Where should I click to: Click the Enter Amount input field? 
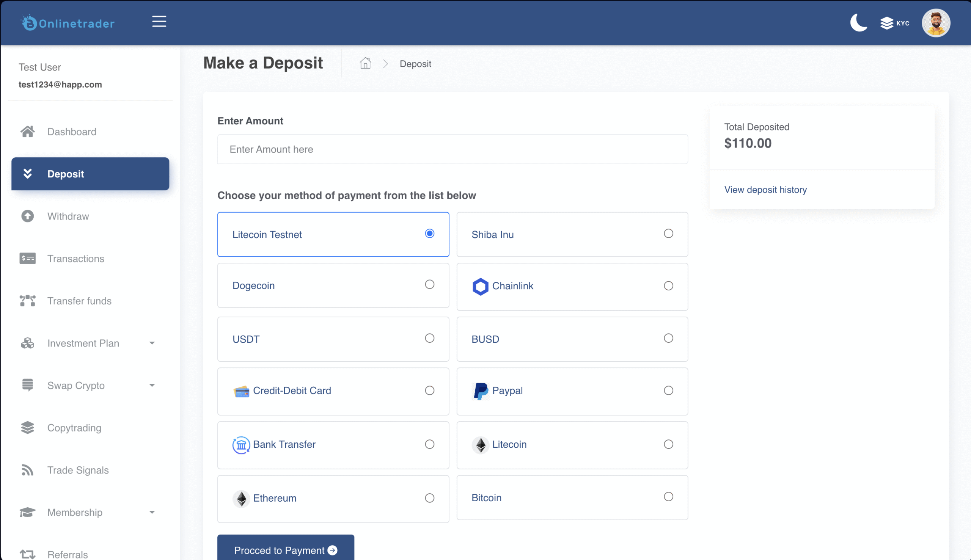453,149
